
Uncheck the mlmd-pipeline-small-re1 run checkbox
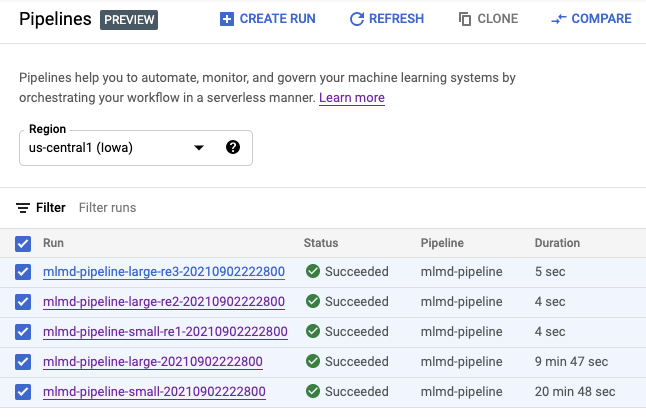pyautogui.click(x=23, y=332)
